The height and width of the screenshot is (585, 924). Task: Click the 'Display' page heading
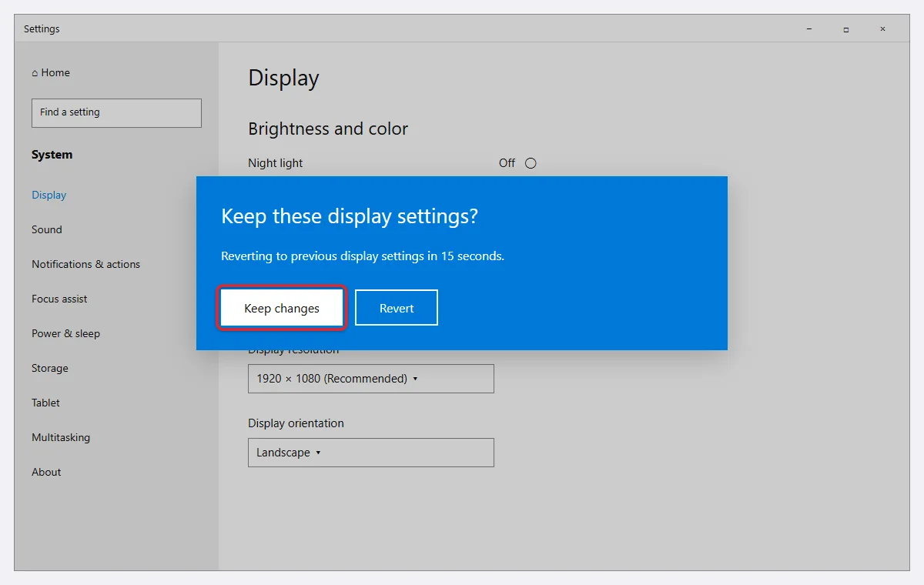(x=283, y=78)
